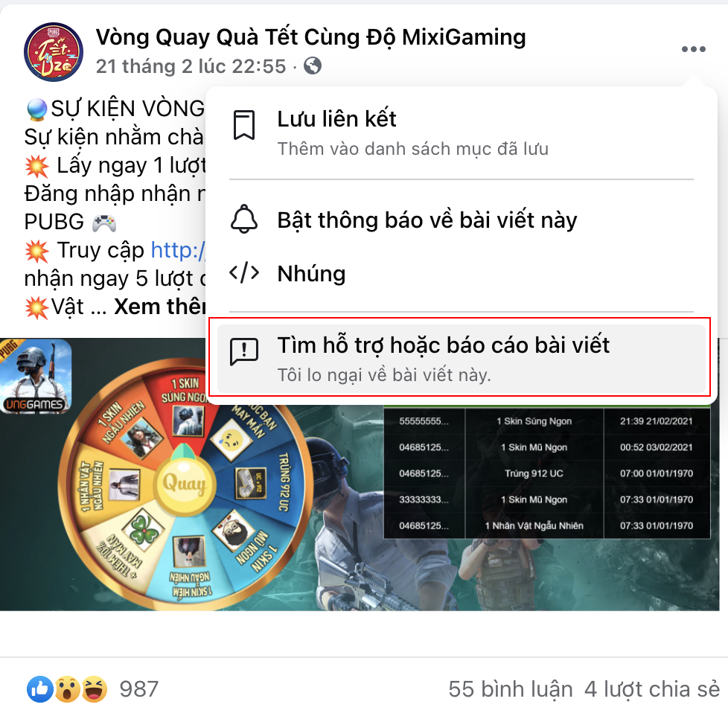Click the Haha reaction emoji

(95, 689)
